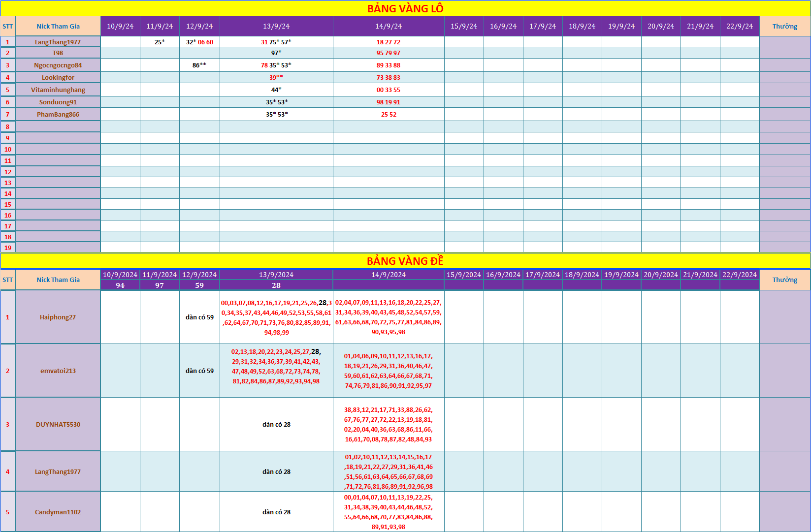Click the cell containing 44*
Viewport: 811px width, 532px height.
pos(276,90)
